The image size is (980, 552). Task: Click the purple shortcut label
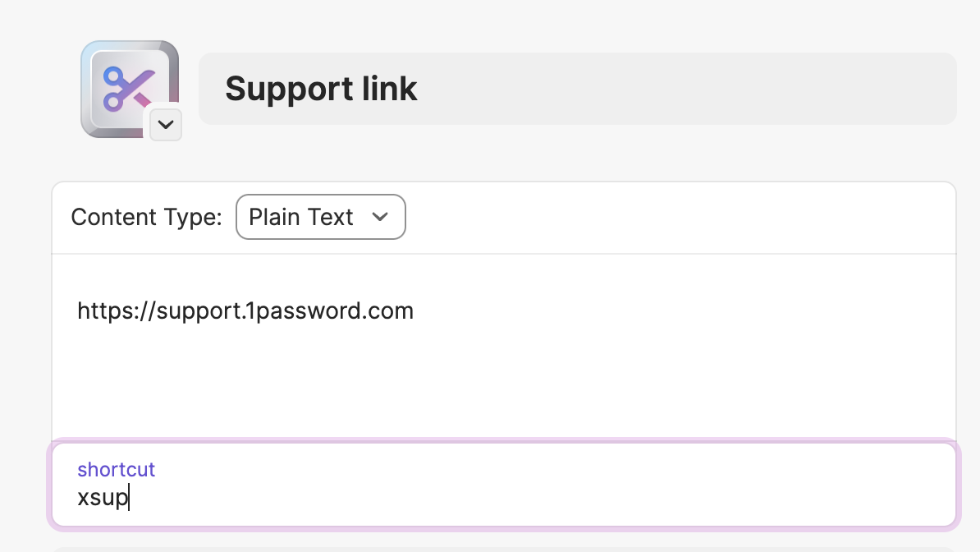click(117, 469)
